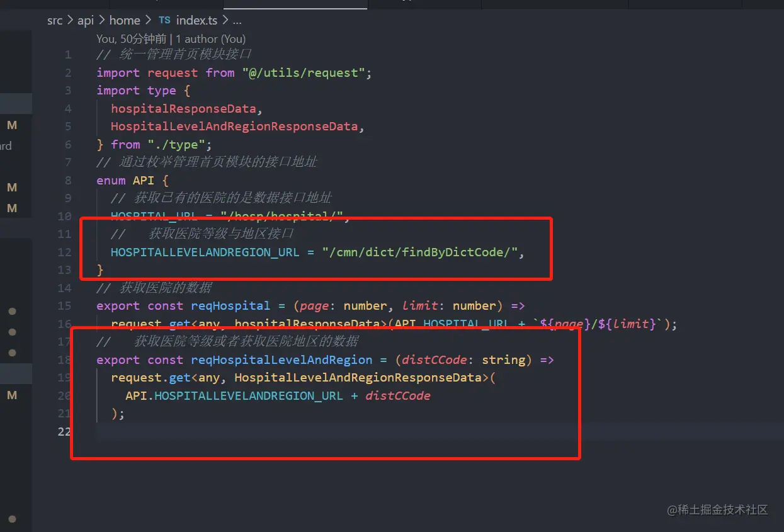Open the "1 author (You)" code lens
The height and width of the screenshot is (532, 784).
(x=210, y=39)
